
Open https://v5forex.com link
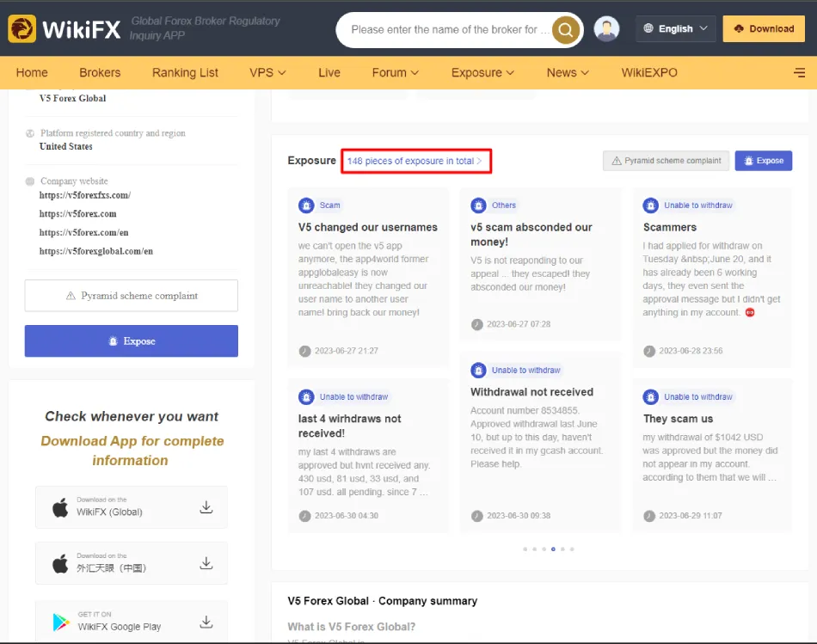click(x=77, y=213)
